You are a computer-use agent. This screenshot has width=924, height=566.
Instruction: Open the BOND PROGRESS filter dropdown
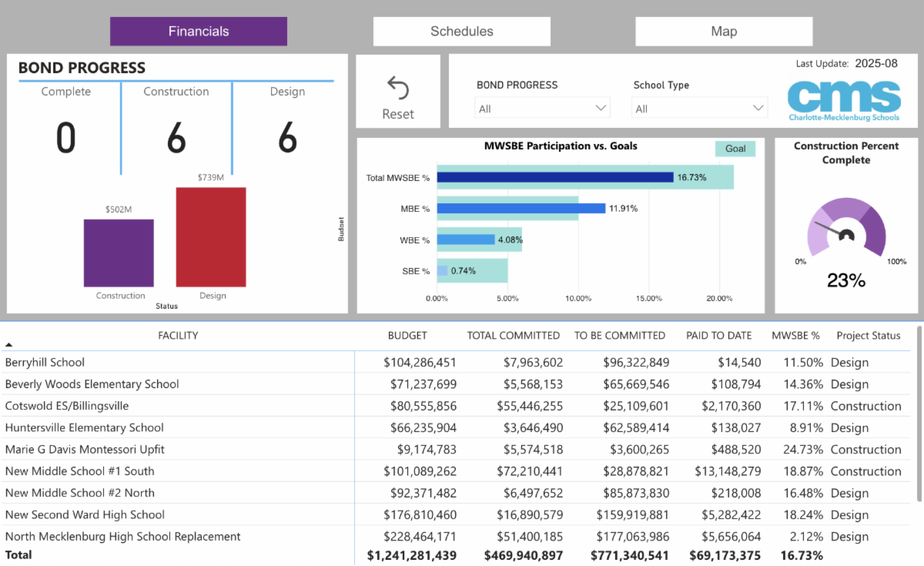pos(543,109)
